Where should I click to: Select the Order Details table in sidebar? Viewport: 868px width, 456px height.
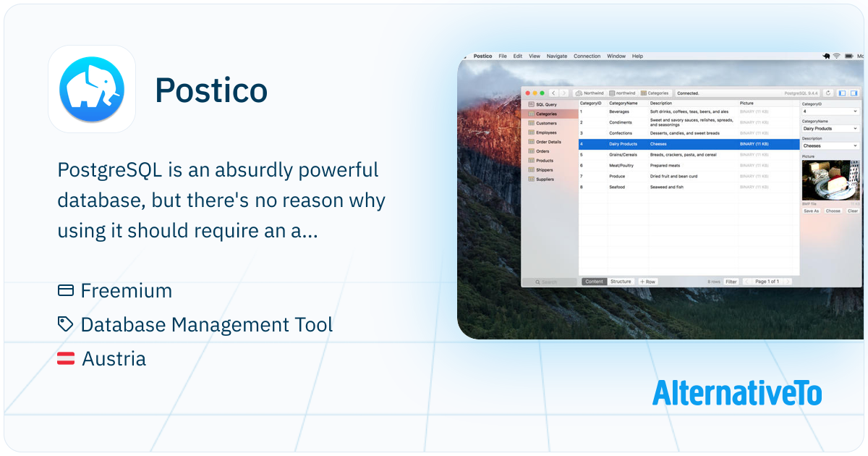pos(550,142)
